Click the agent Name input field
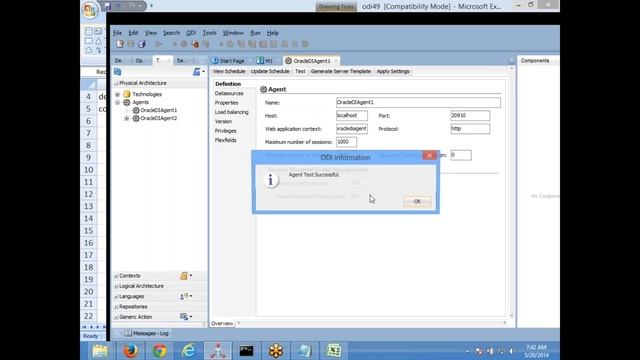This screenshot has width=640, height=360. pyautogui.click(x=418, y=102)
